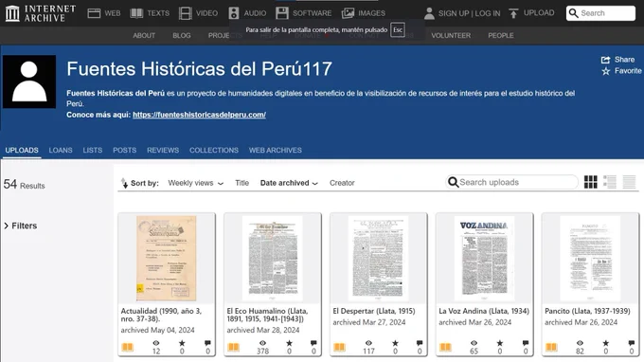
Task: Open the About menu link
Action: (x=144, y=36)
